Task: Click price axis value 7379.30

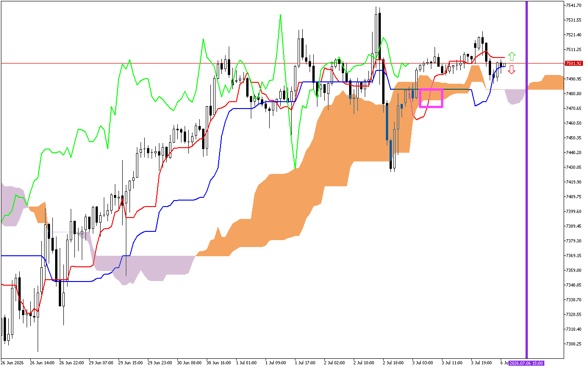Action: [574, 241]
